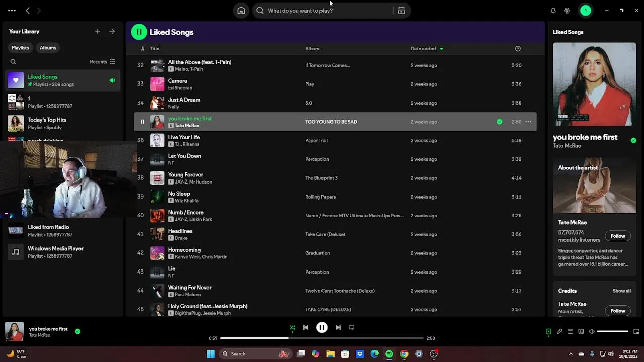The height and width of the screenshot is (362, 644).
Task: Open the miniplayer
Action: pyautogui.click(x=636, y=331)
